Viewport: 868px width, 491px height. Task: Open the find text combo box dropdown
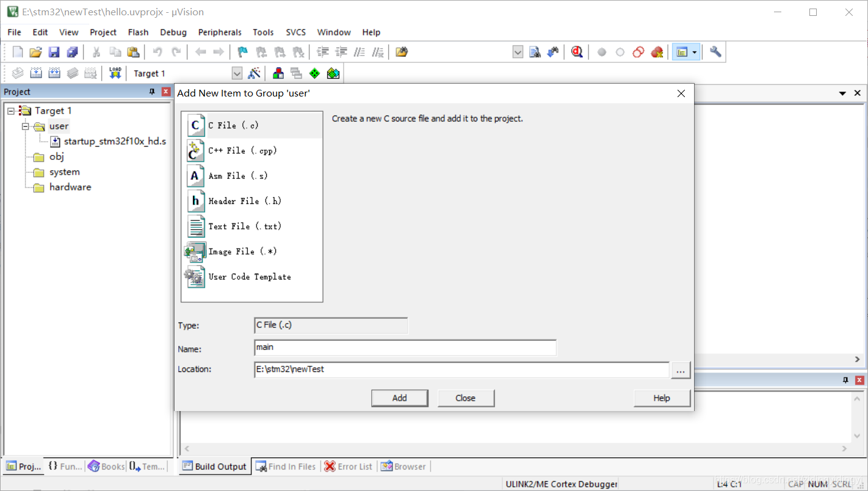[x=518, y=53]
